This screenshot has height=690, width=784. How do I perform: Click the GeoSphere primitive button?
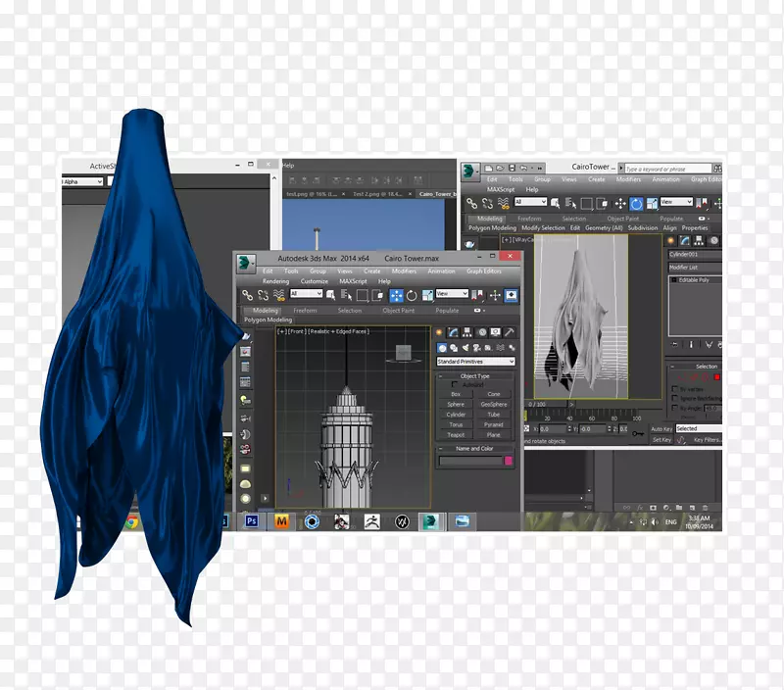[x=494, y=405]
